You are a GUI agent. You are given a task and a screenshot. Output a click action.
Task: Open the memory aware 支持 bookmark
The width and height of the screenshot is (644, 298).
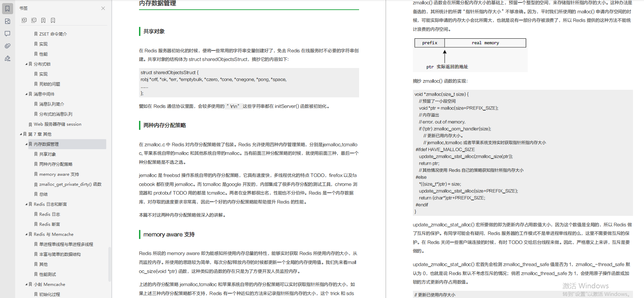pos(59,174)
